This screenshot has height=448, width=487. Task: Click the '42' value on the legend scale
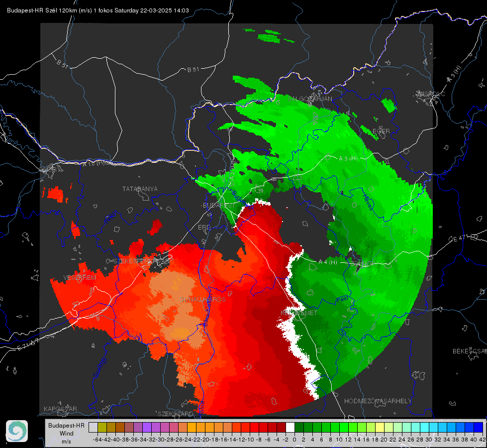tap(483, 440)
